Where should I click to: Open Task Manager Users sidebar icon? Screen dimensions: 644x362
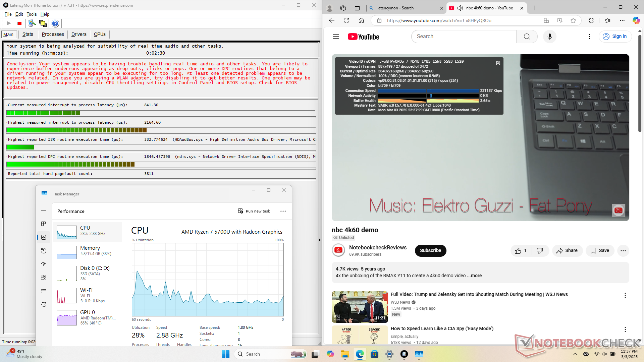[44, 278]
